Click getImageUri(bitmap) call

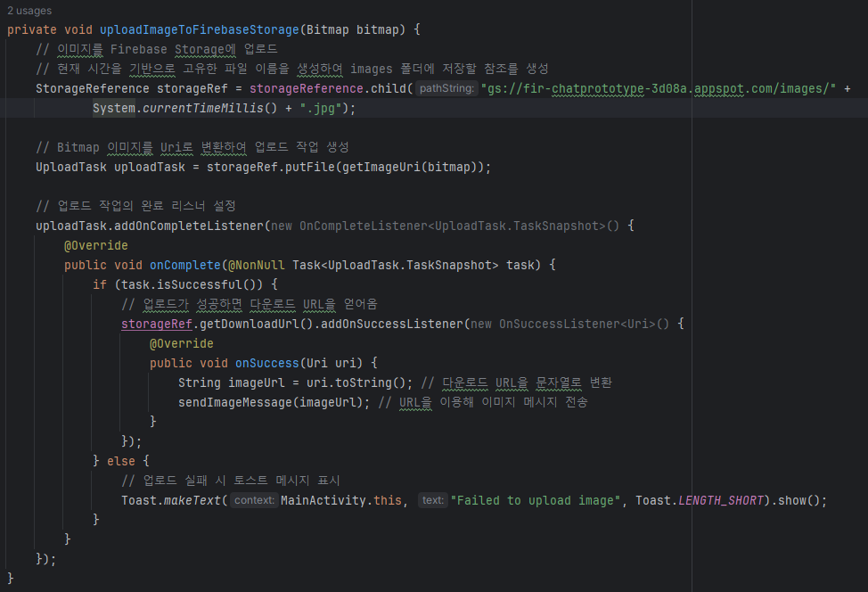[412, 167]
